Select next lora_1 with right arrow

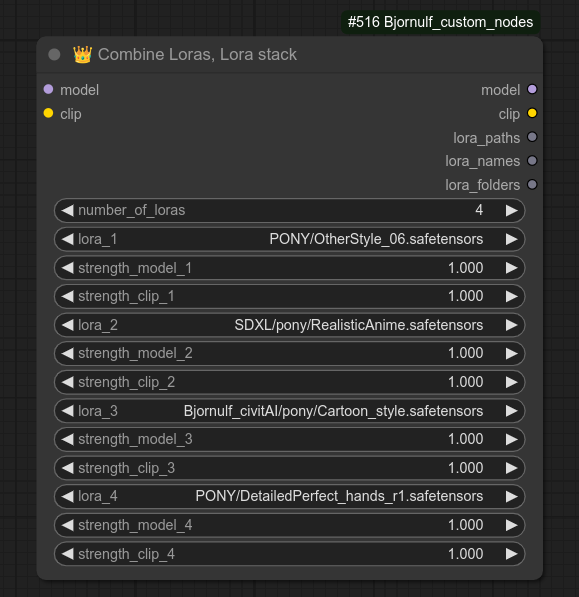pos(512,239)
